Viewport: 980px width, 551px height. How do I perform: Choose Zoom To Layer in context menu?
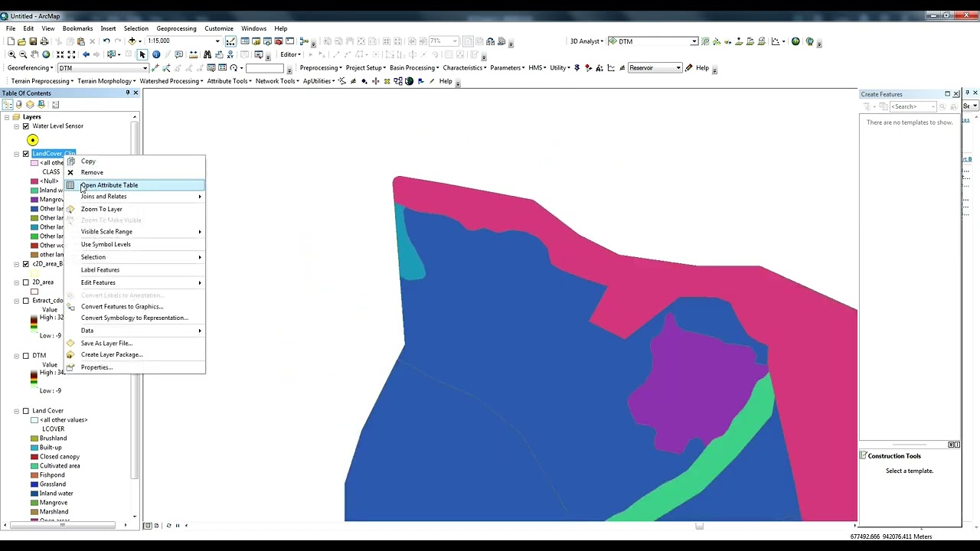(x=134, y=209)
